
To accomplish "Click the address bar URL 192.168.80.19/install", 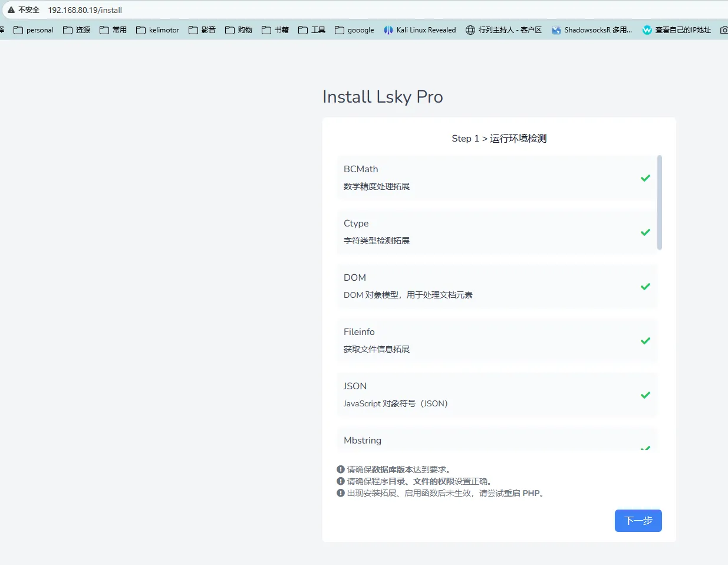I will 85,10.
